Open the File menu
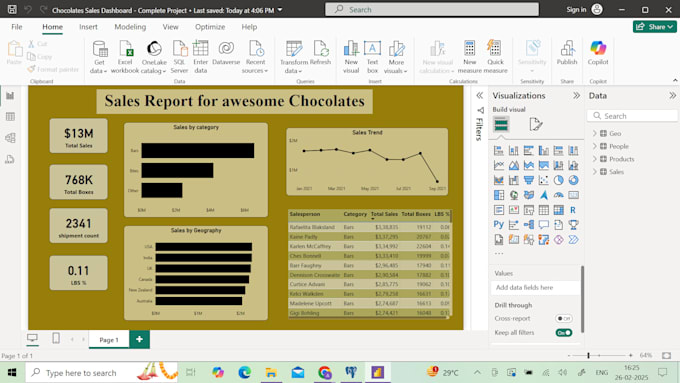This screenshot has height=383, width=680. [16, 27]
